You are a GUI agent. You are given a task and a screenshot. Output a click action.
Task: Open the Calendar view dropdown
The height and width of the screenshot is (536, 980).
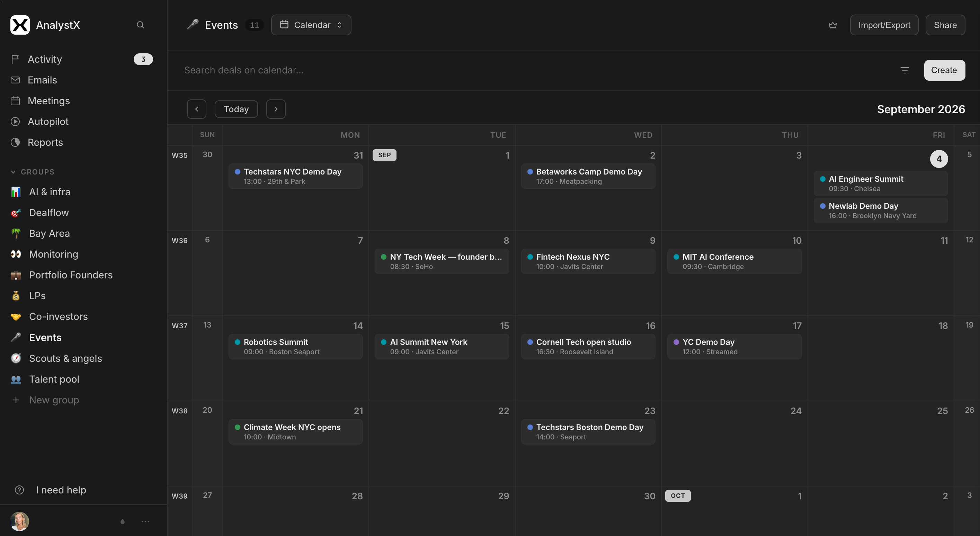click(x=311, y=25)
